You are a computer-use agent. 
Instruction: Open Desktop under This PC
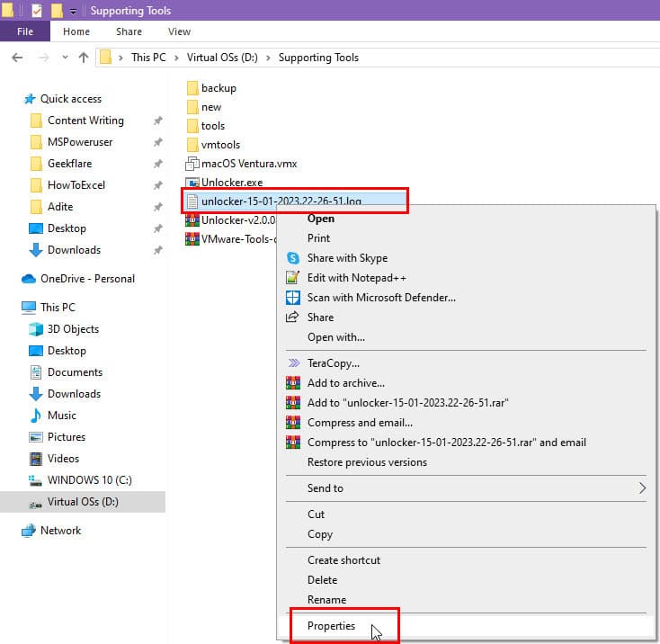click(x=67, y=351)
